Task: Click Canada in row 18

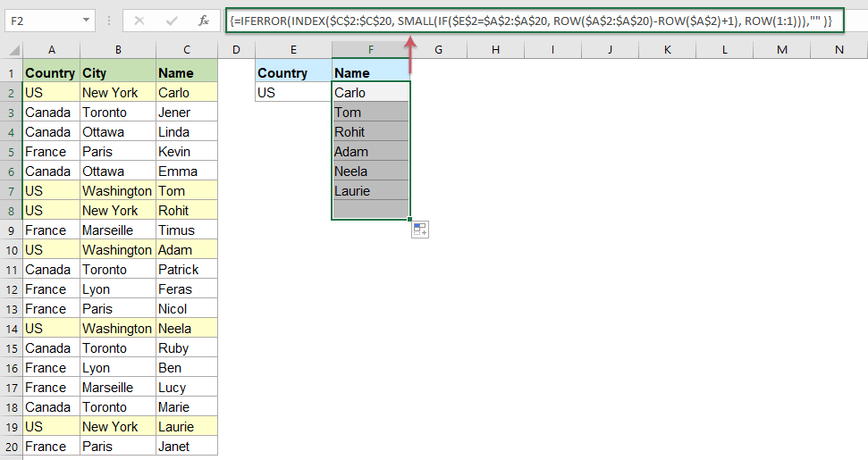Action: click(52, 407)
